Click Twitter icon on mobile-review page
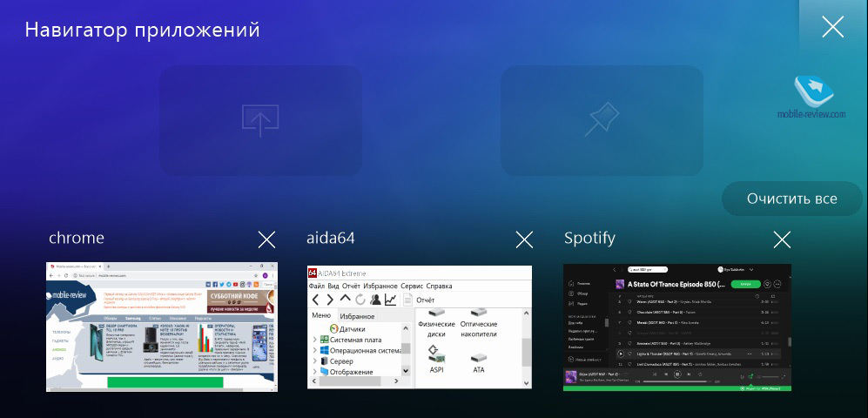Image resolution: width=868 pixels, height=418 pixels. pos(222,285)
